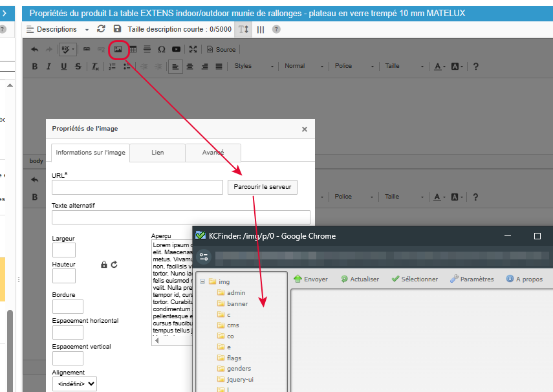Insert a table using the table icon

coord(133,49)
